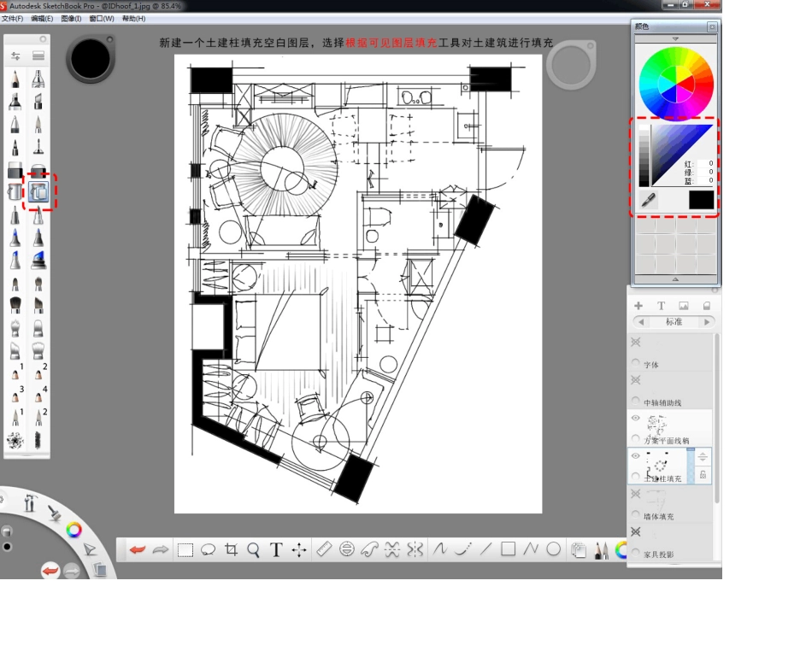Open the 标准 blend mode selector
The width and height of the screenshot is (812, 651).
coord(674,322)
